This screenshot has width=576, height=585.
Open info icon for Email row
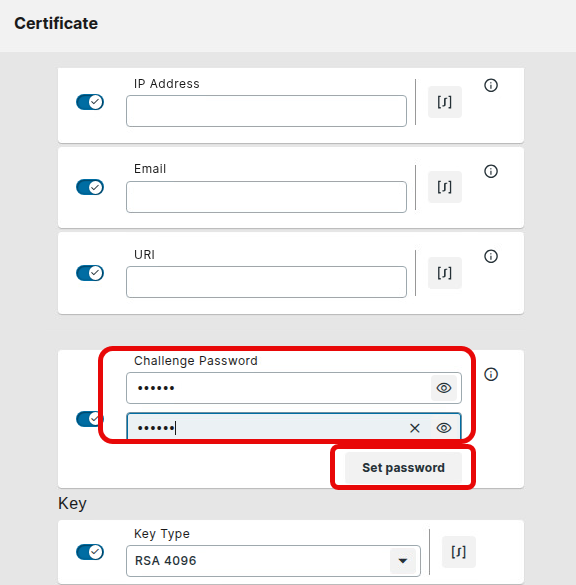pyautogui.click(x=491, y=171)
